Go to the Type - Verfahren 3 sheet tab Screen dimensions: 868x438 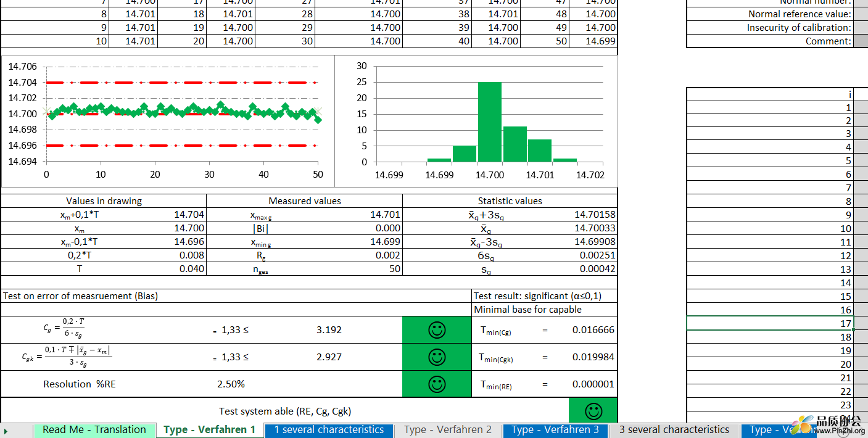pyautogui.click(x=555, y=430)
